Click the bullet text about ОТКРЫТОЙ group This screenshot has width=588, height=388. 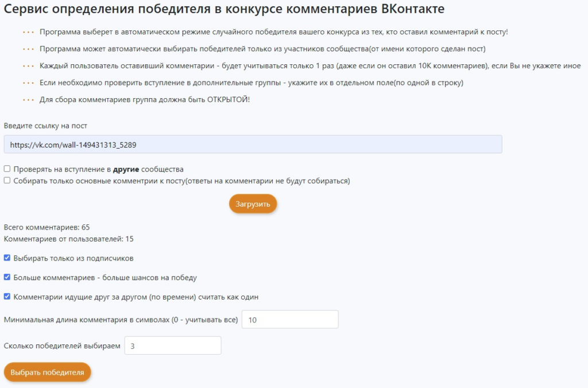coord(145,100)
